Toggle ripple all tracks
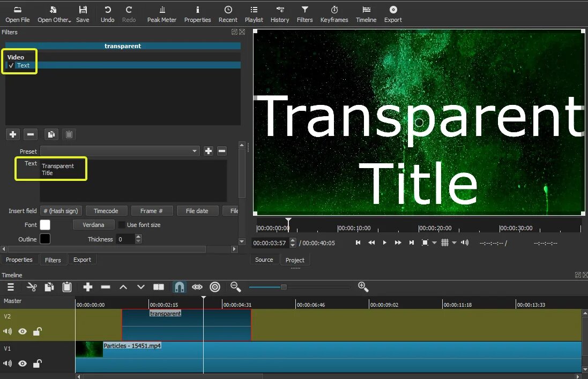This screenshot has height=379, width=588. click(x=215, y=287)
